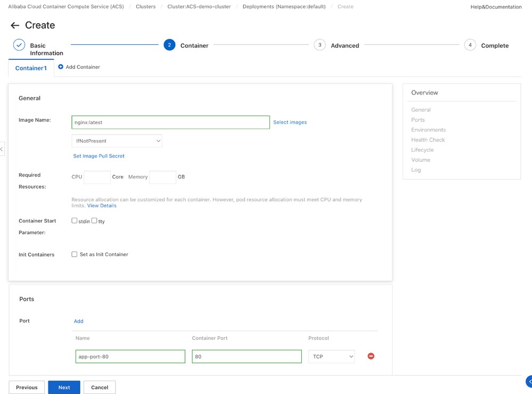Enable the stdin checkbox
Screen dimensions: 532x394
coord(74,220)
